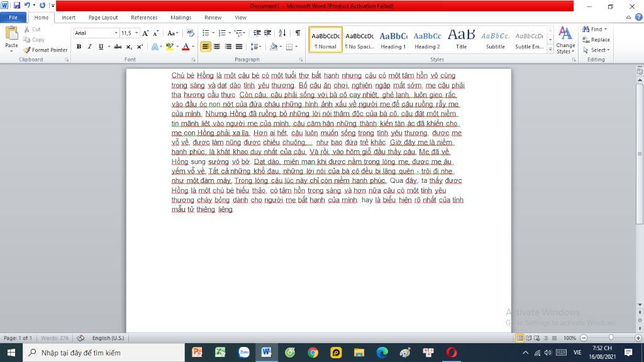Open the Select dropdown
The image size is (644, 362).
tap(596, 50)
